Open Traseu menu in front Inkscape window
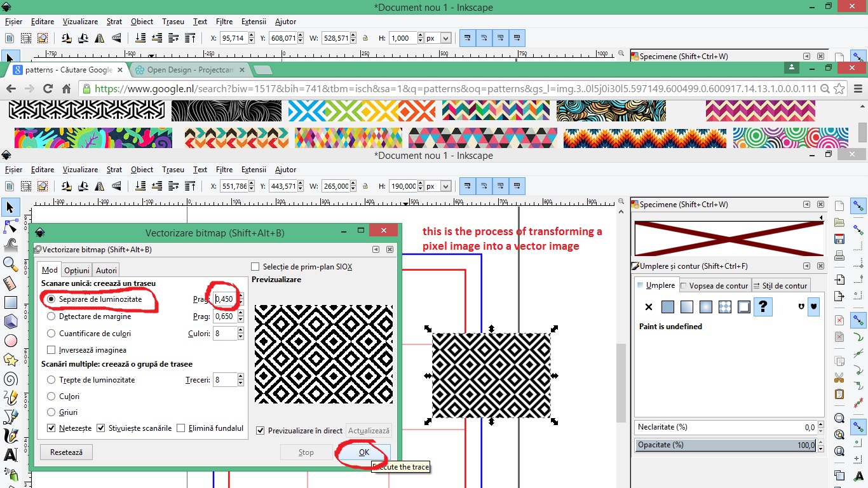This screenshot has width=868, height=488. (173, 170)
